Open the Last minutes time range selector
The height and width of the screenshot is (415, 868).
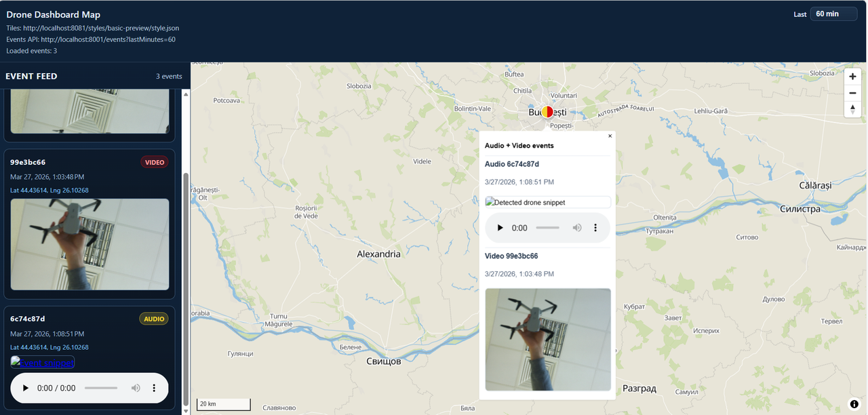(833, 14)
